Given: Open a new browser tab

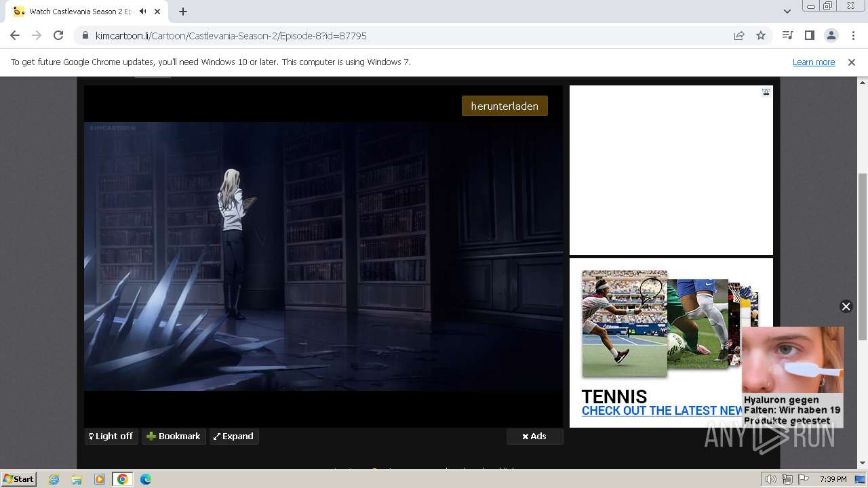Looking at the screenshot, I should [x=183, y=12].
